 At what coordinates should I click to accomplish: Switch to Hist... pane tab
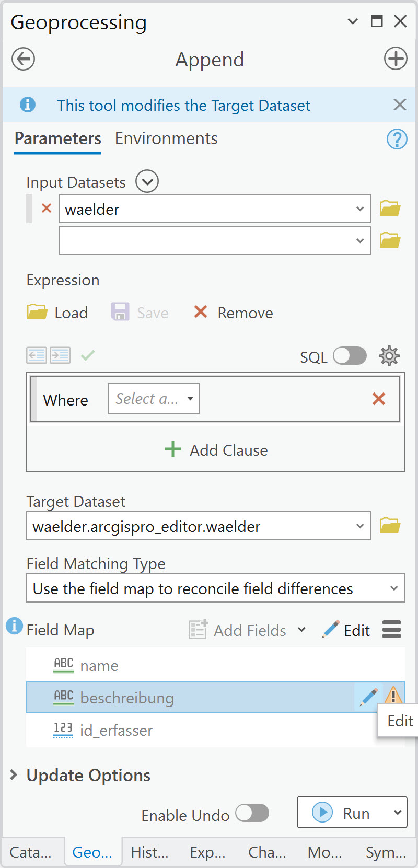149,852
